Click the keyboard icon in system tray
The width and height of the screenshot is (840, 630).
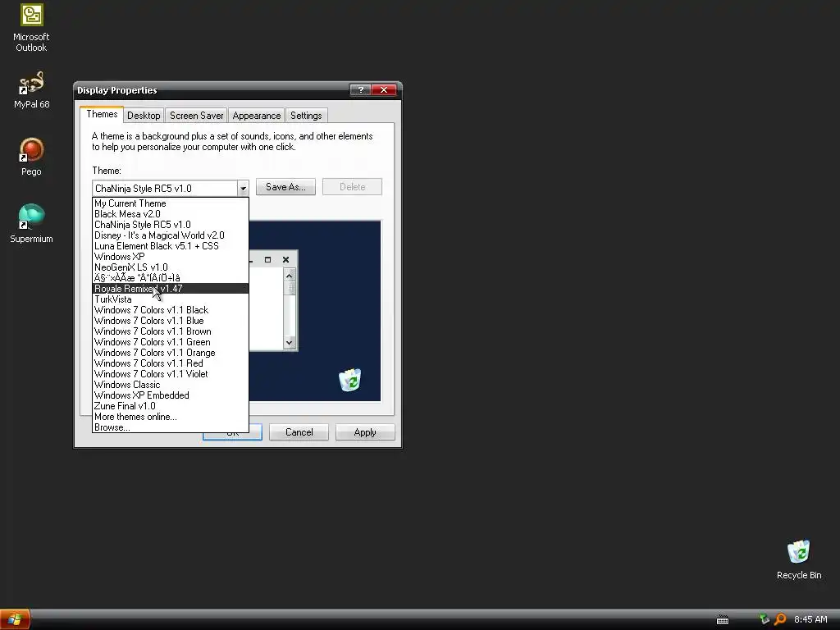click(x=723, y=620)
